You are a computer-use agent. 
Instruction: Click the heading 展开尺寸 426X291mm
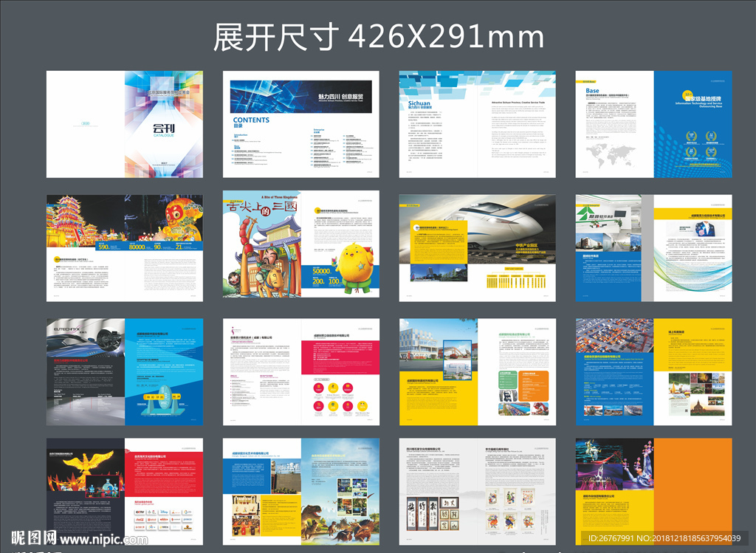[x=379, y=37]
